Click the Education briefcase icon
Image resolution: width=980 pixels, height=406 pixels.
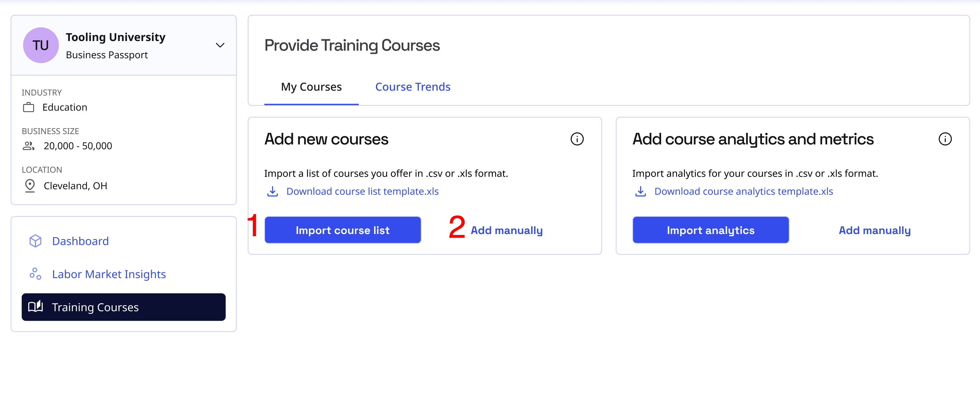tap(29, 108)
